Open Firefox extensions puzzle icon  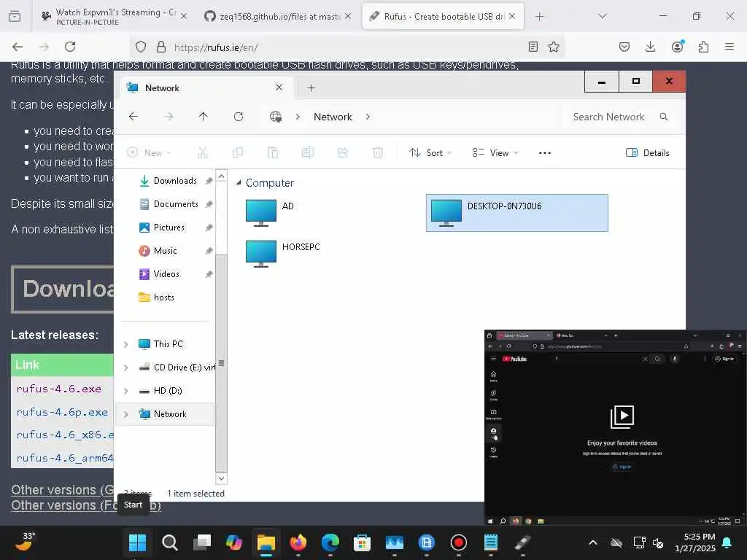(703, 47)
